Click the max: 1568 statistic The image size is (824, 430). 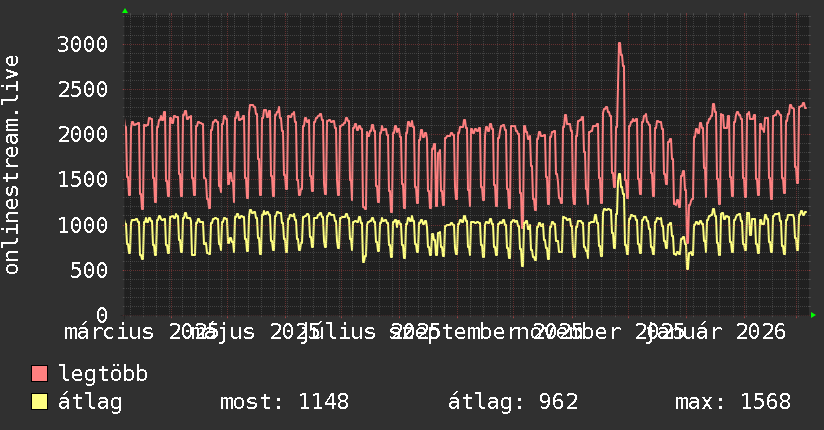point(733,402)
